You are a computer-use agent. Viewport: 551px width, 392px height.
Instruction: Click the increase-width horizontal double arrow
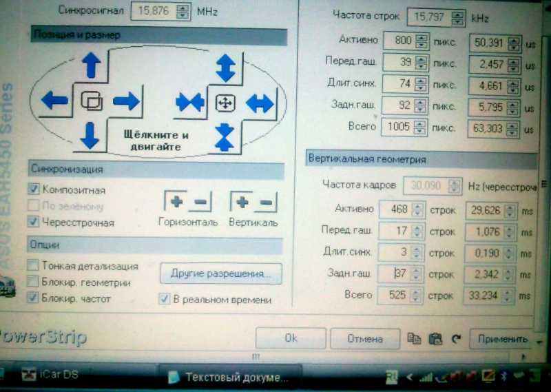coord(260,103)
